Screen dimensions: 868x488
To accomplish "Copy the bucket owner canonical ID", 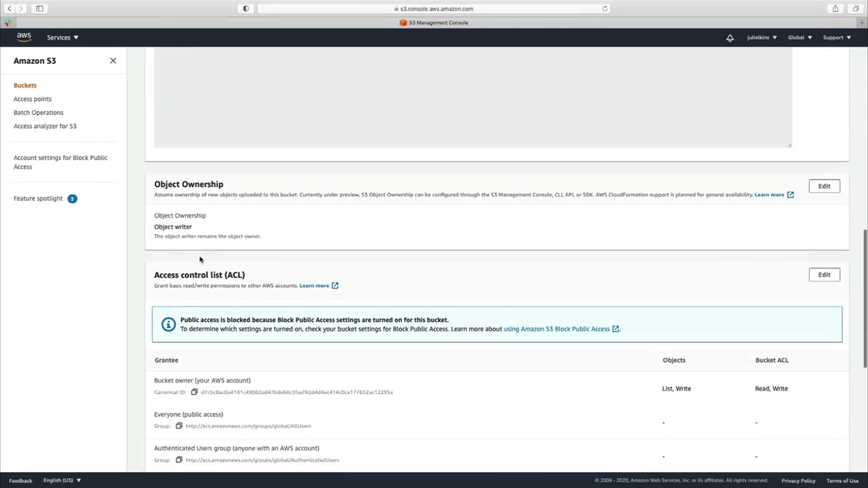I will 195,392.
